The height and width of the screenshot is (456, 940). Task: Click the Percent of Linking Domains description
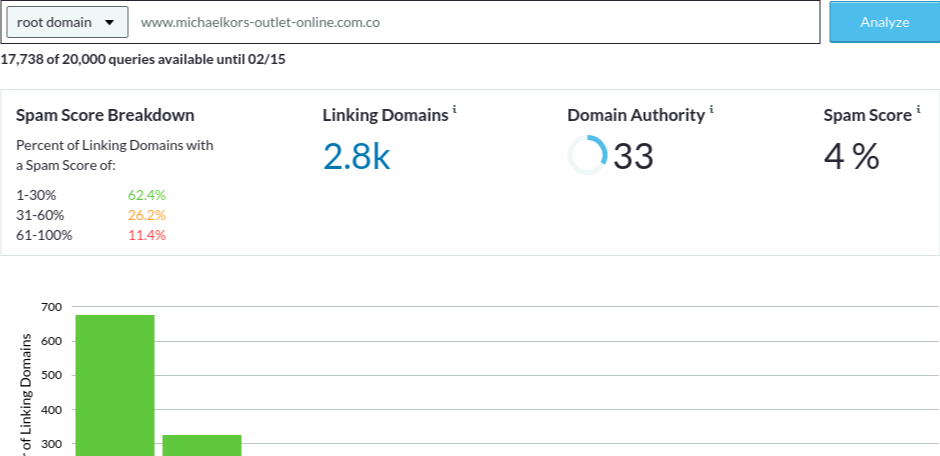click(x=115, y=155)
